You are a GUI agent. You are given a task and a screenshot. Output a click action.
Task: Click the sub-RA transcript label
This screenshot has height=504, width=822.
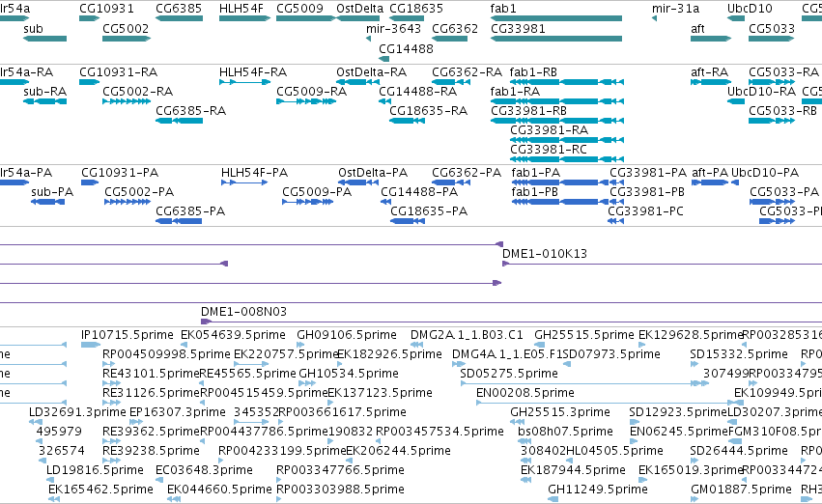point(45,91)
